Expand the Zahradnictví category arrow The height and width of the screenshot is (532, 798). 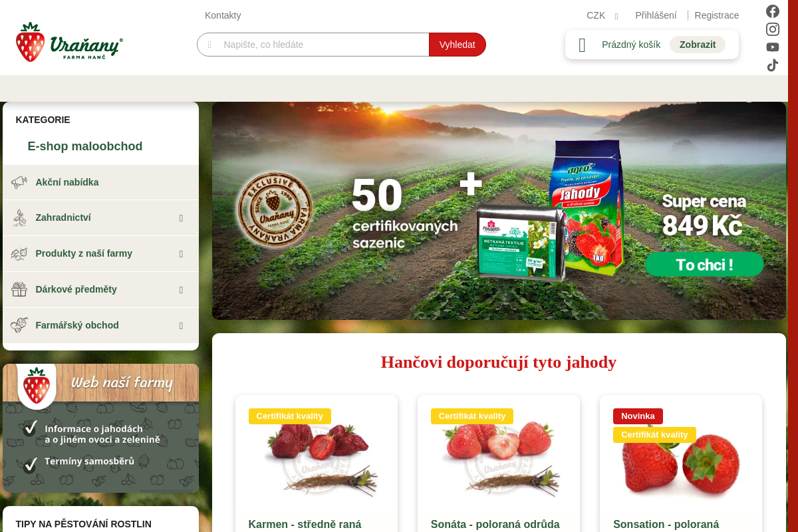click(x=181, y=218)
